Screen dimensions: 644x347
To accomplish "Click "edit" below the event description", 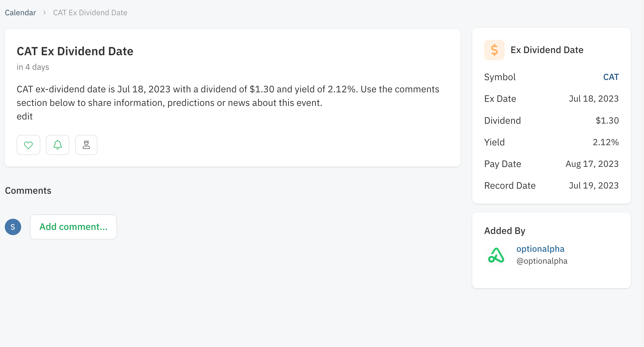I will point(25,116).
